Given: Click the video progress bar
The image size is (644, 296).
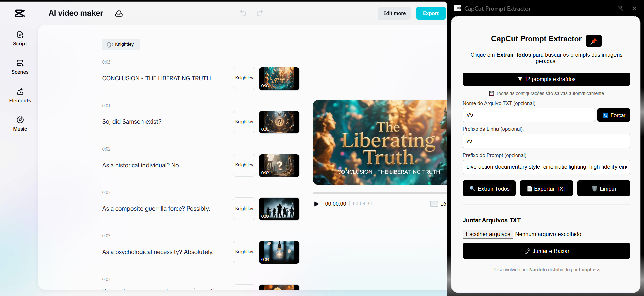Looking at the screenshot, I should point(379,193).
